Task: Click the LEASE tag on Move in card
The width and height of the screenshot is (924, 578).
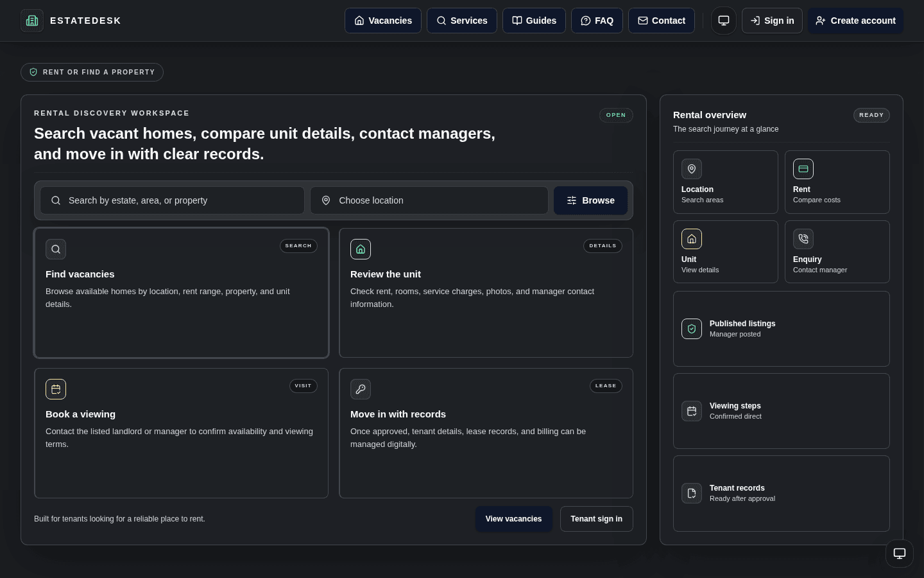Action: pos(606,386)
